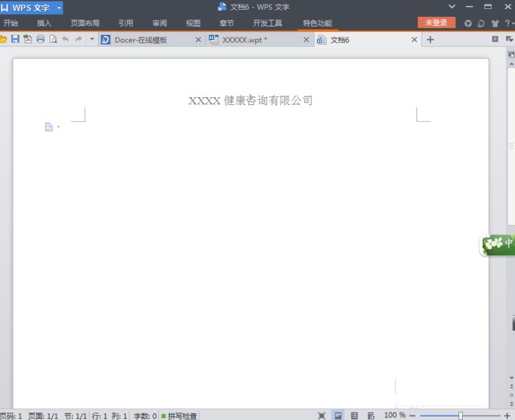The height and width of the screenshot is (420, 515).
Task: Click the 未登录 login button
Action: pyautogui.click(x=436, y=23)
